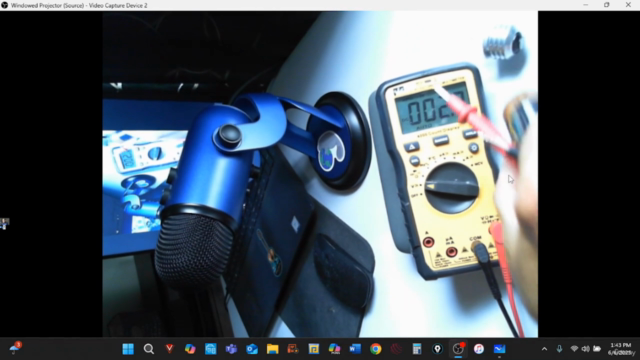Minimize the Windowed Projector window
Viewport: 640px width, 360px height.
point(586,5)
